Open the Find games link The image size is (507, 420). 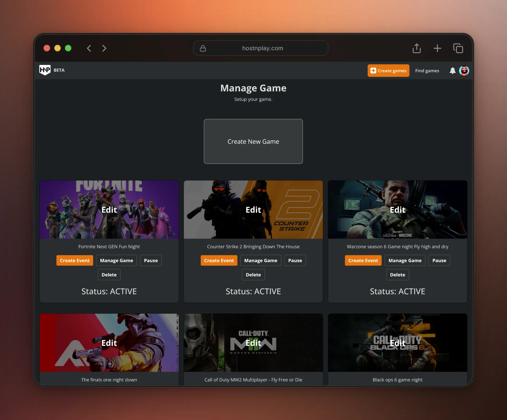point(427,70)
